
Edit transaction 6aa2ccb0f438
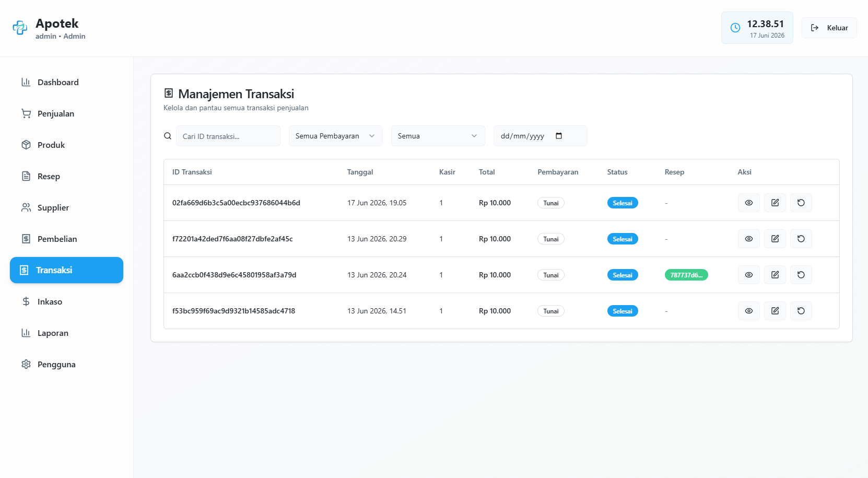tap(775, 275)
